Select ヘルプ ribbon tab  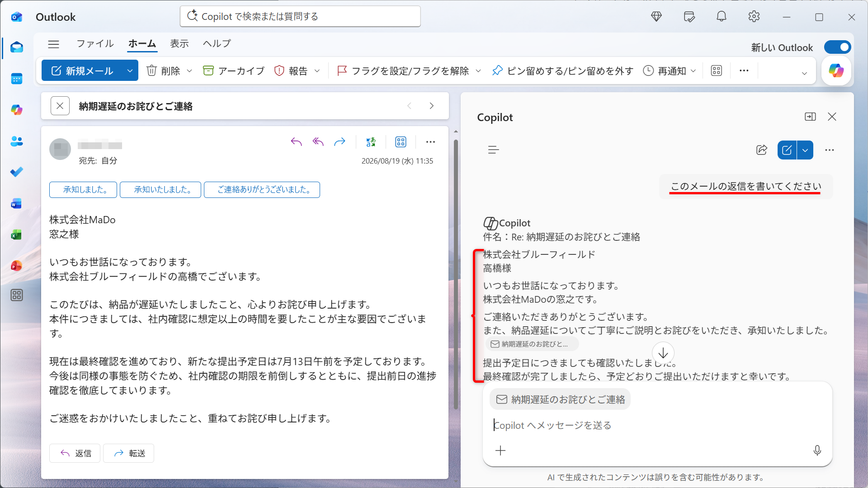pos(217,43)
